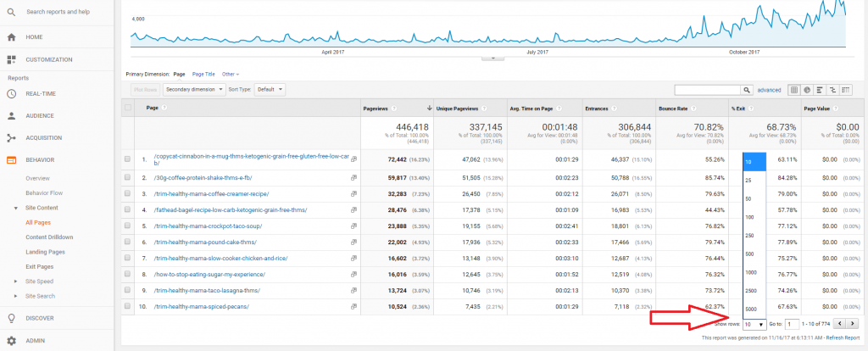Open fathead-bagel-recipe external link icon

(x=353, y=210)
